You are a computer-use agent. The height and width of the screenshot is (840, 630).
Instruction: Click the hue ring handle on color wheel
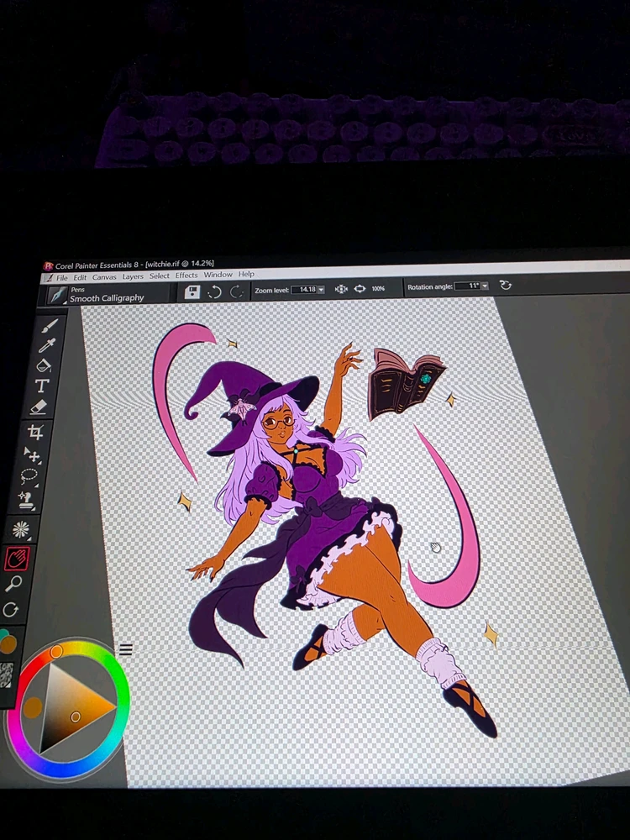coord(56,652)
